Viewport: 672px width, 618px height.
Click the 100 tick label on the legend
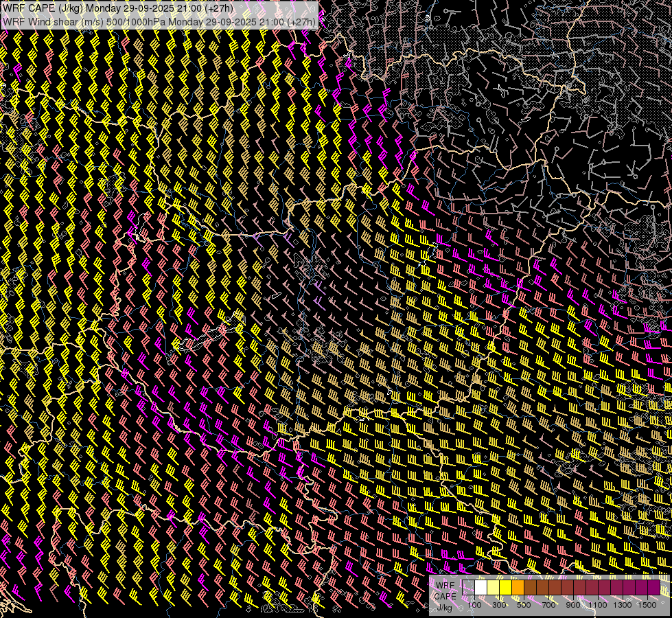[474, 605]
